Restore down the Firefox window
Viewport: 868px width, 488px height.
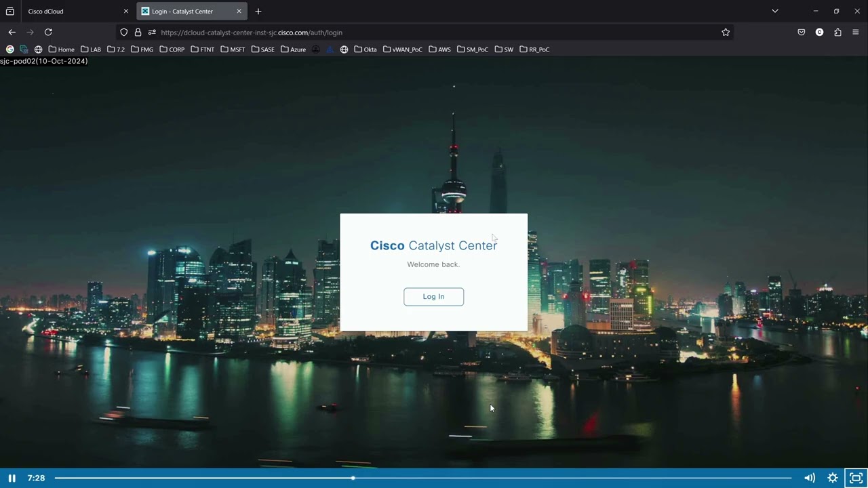836,11
